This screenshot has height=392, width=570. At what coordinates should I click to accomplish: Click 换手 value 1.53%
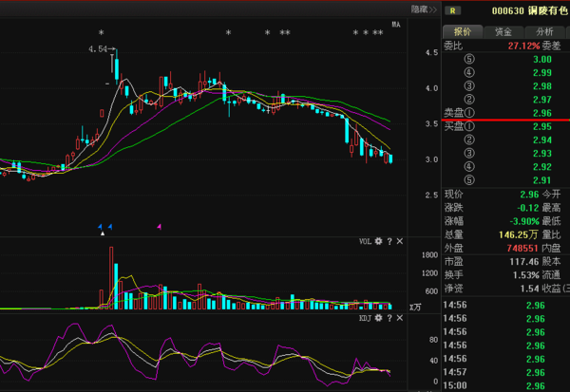click(x=526, y=275)
